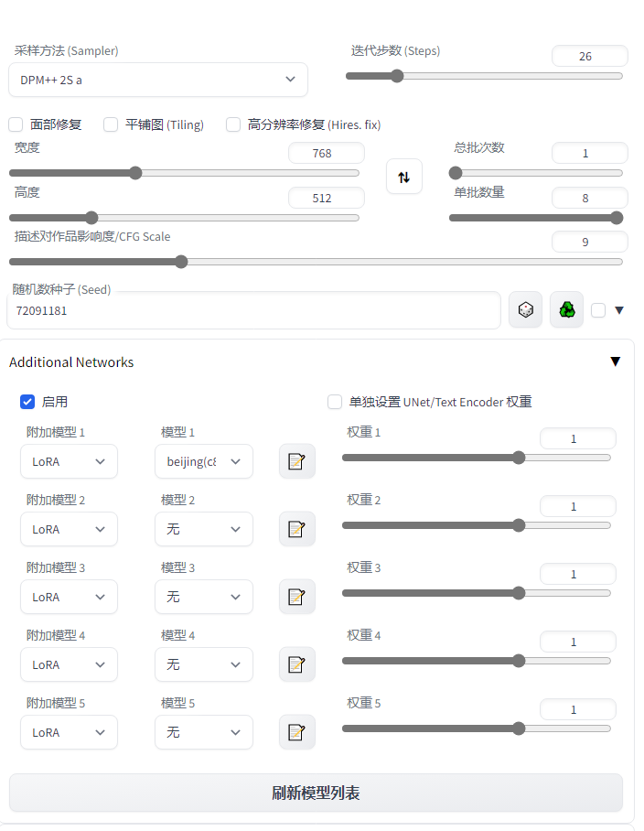Screen dimensions: 644x831
Task: Adjust the 权重 5 slider
Action: coord(477,728)
